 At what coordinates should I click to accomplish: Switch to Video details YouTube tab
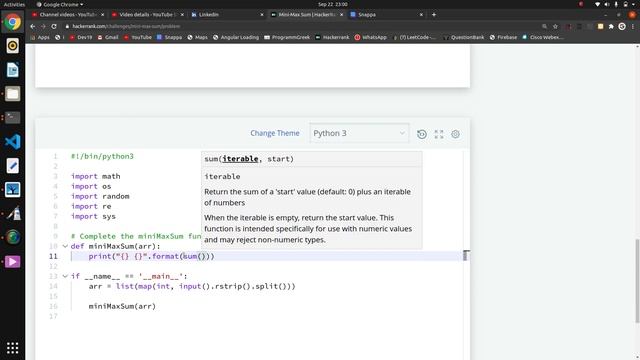pyautogui.click(x=147, y=14)
